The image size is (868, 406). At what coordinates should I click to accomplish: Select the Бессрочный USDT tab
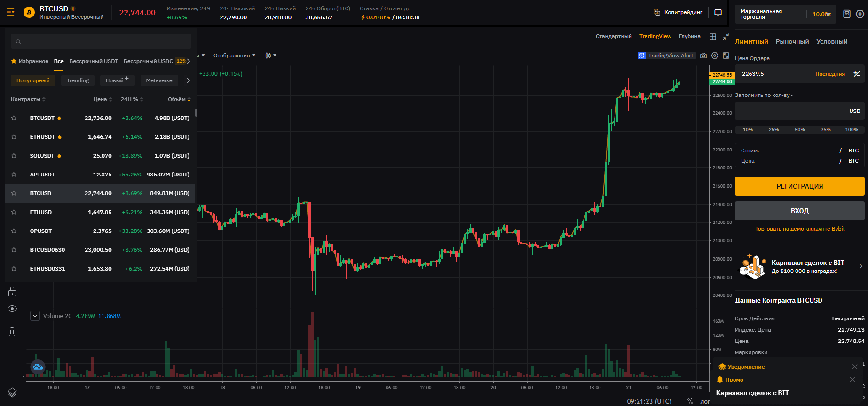click(x=94, y=61)
